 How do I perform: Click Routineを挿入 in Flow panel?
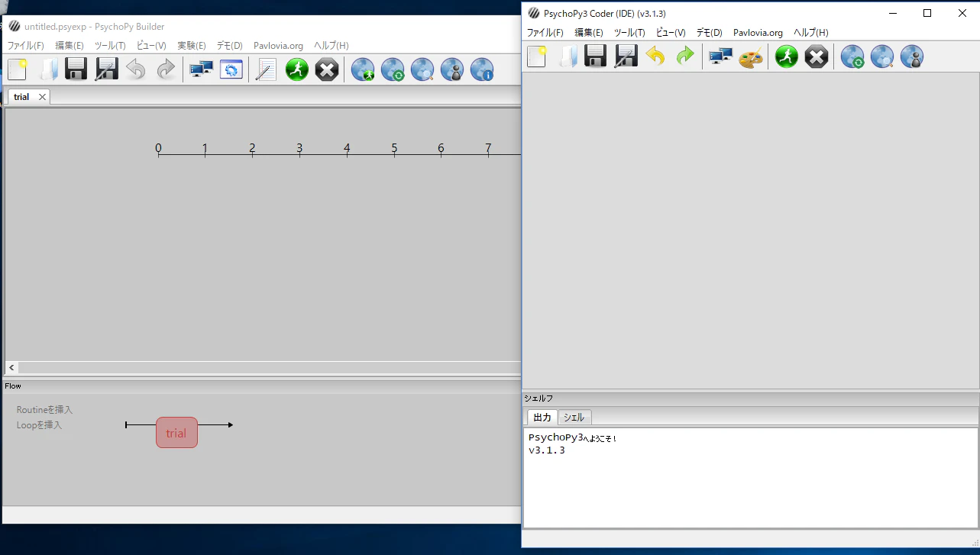coord(45,410)
